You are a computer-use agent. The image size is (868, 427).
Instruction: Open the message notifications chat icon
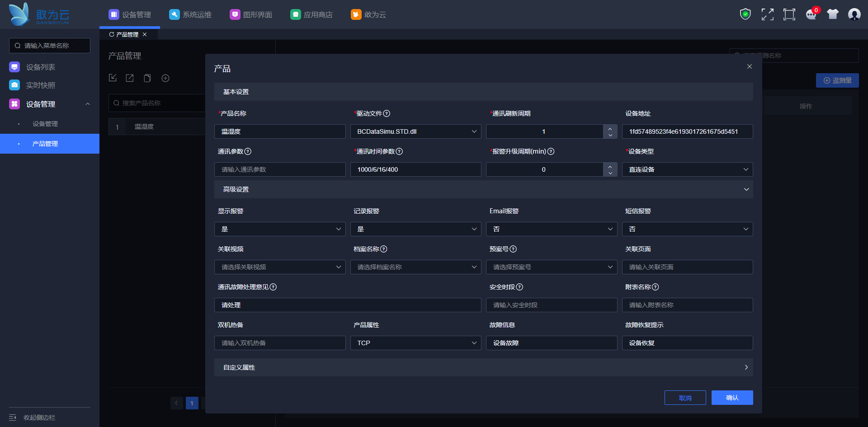tap(811, 14)
